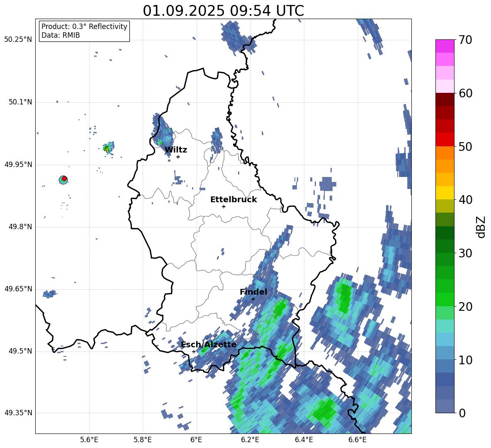Select the Wiltz city label

coord(176,150)
